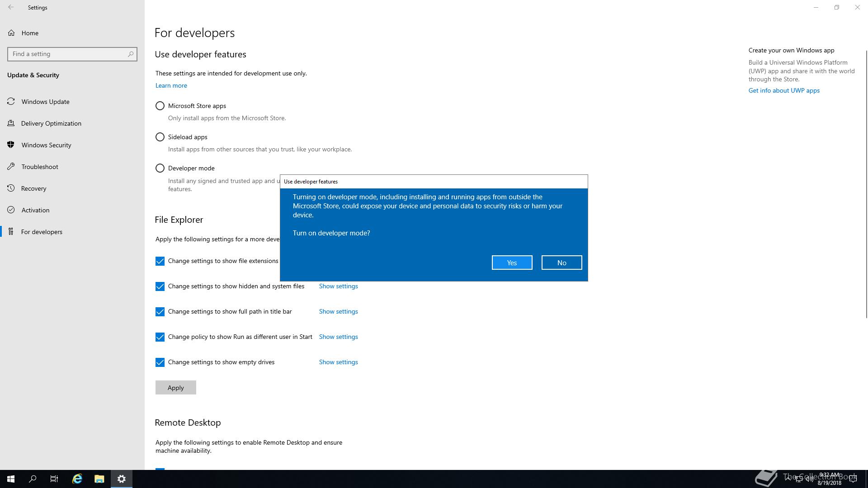The width and height of the screenshot is (868, 488).
Task: Show settings for full path in title bar
Action: (x=339, y=311)
